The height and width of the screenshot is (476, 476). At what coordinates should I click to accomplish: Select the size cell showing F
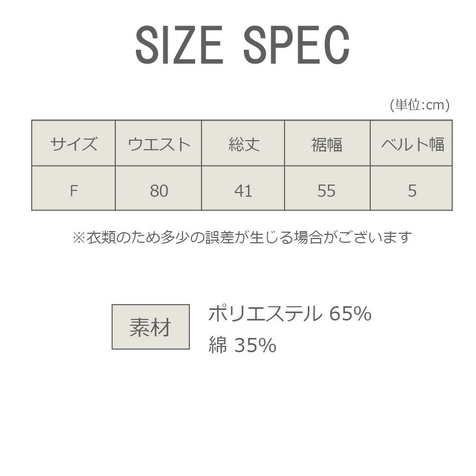(x=74, y=190)
